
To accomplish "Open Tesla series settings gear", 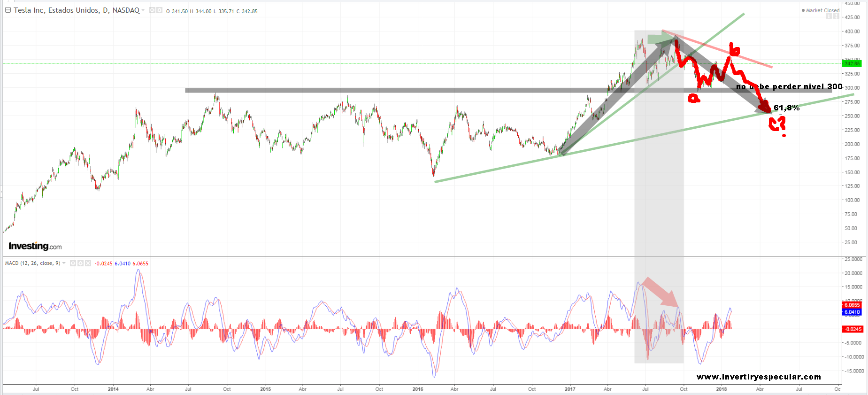I will [159, 10].
